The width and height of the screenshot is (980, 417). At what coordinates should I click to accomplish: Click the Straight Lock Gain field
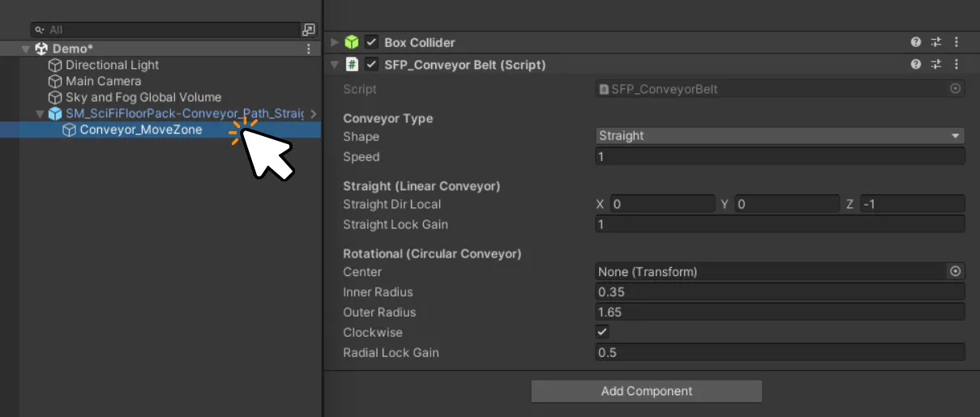click(x=780, y=224)
